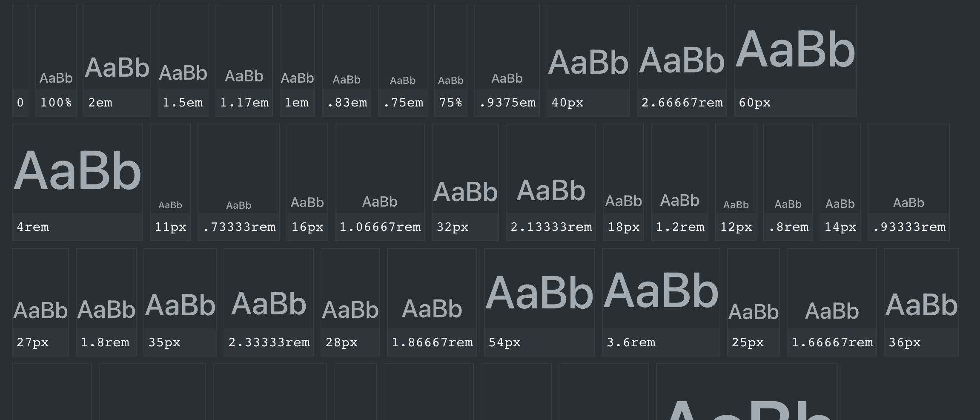Viewport: 980px width, 420px height.
Task: Select the 4rem font size card
Action: 77,182
